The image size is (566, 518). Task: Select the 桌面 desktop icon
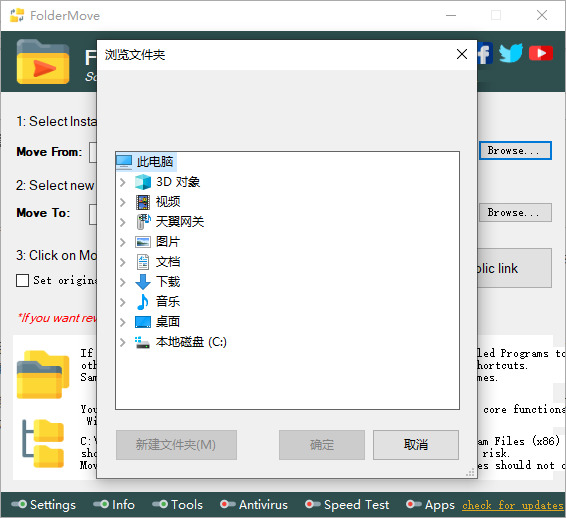click(143, 322)
